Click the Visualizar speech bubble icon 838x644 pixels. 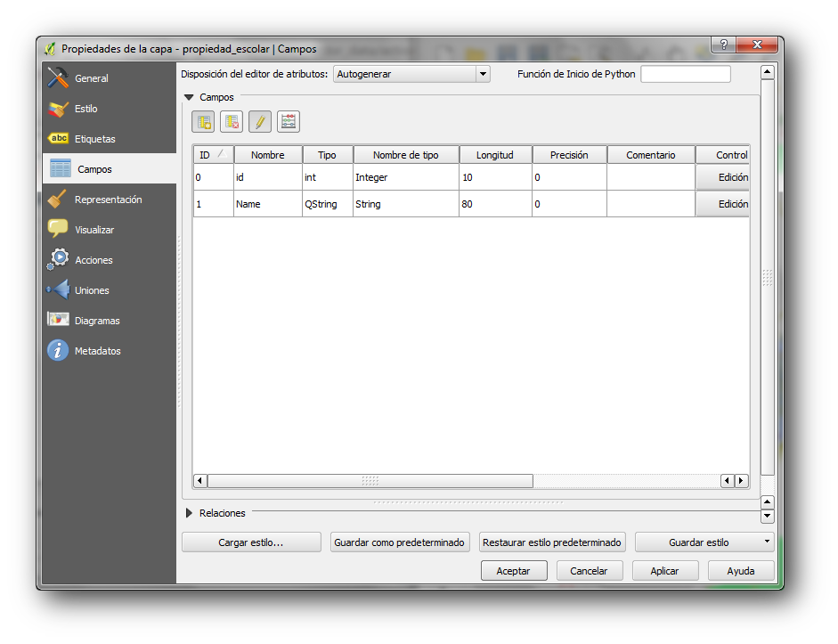click(58, 229)
